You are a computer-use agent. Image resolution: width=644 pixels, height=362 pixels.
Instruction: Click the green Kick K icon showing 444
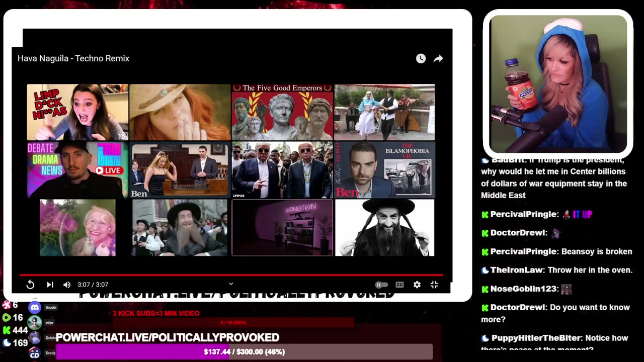click(x=7, y=330)
